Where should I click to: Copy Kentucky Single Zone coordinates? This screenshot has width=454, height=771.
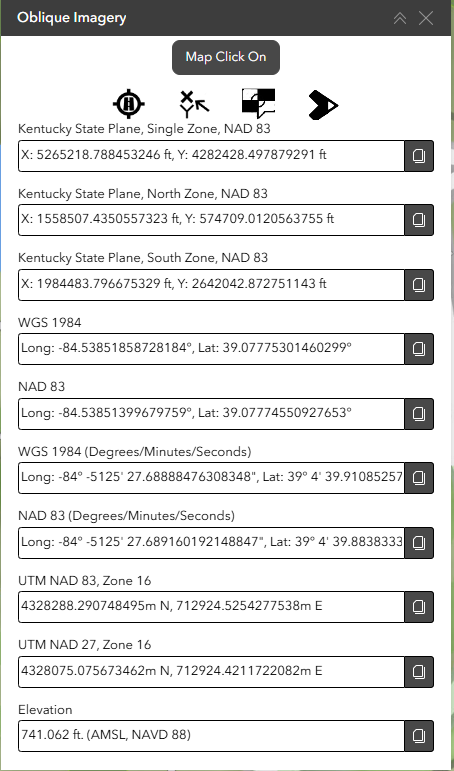tap(419, 156)
